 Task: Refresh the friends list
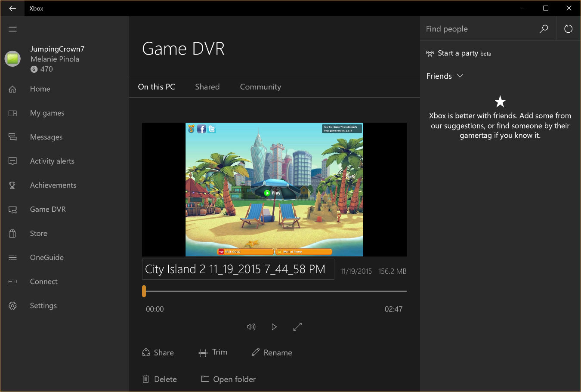click(x=568, y=29)
